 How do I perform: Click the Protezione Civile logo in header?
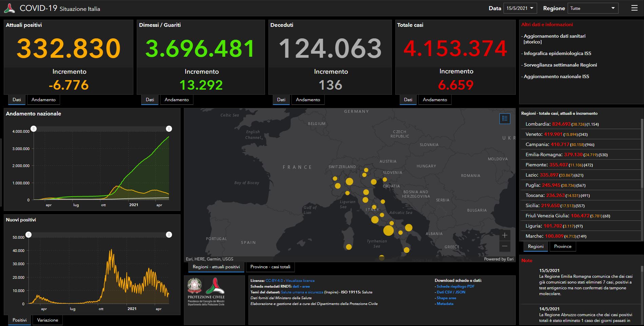coord(10,8)
